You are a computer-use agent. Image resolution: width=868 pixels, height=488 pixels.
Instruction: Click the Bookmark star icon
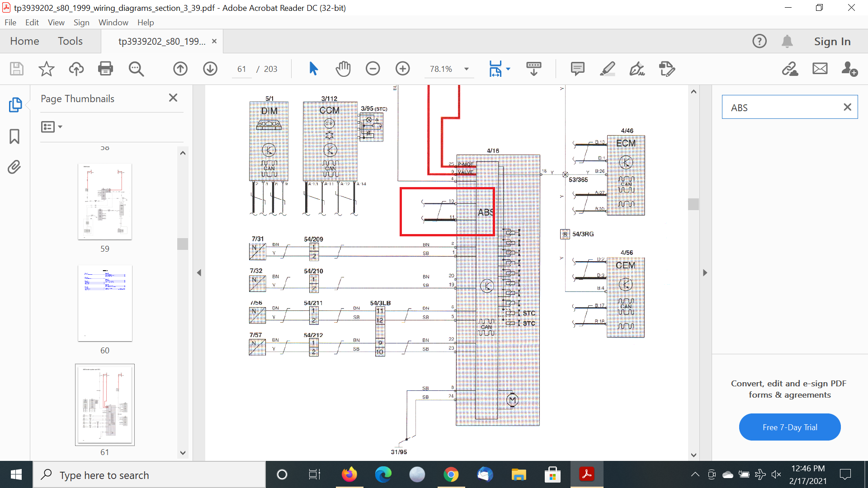pos(46,69)
